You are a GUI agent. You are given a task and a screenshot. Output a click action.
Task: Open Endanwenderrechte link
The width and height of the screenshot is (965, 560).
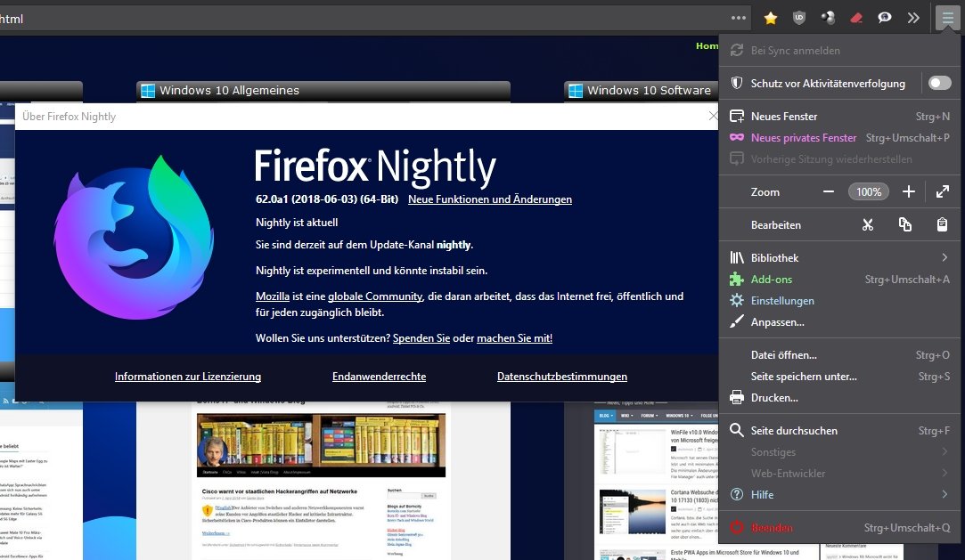coord(379,377)
